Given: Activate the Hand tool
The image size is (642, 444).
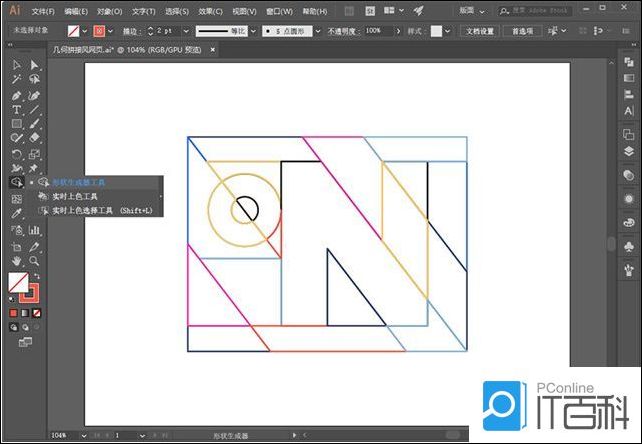Looking at the screenshot, I should point(16,260).
